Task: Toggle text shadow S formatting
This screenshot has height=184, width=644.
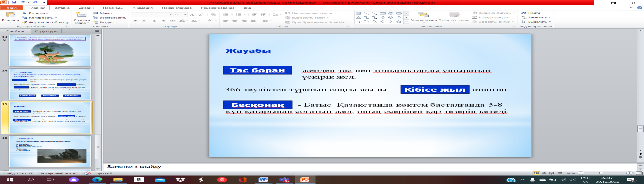Action: (x=163, y=21)
